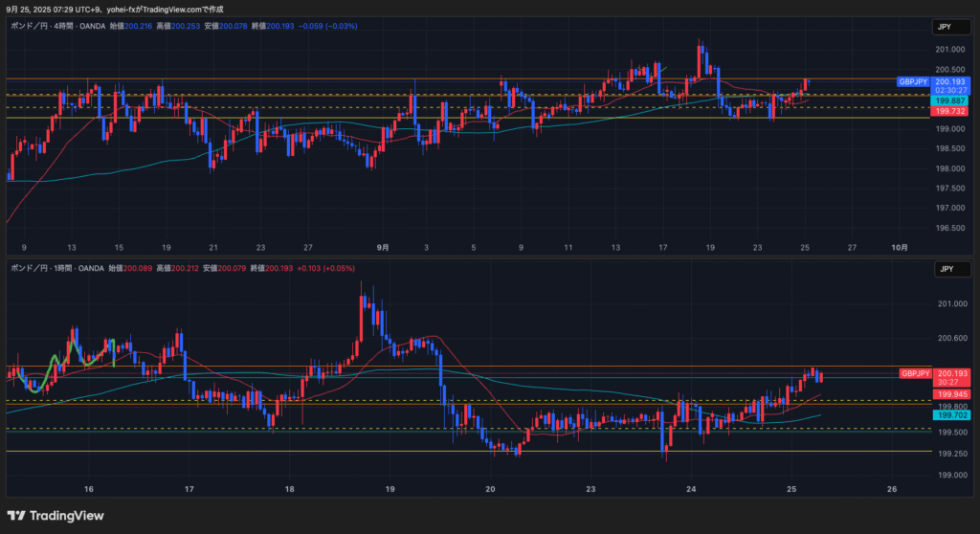Click the 9月 month marker on the upper time axis
Viewport: 980px width, 534px height.
click(383, 247)
